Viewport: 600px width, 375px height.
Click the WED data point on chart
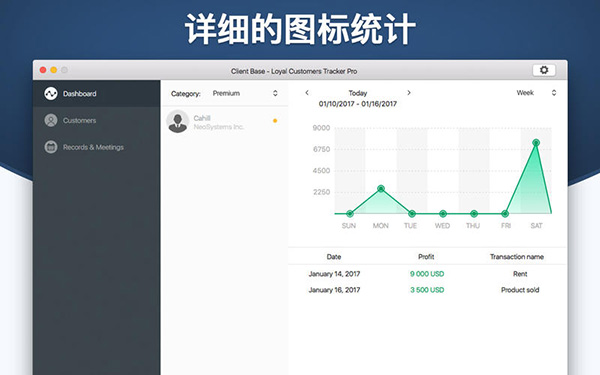click(x=443, y=214)
